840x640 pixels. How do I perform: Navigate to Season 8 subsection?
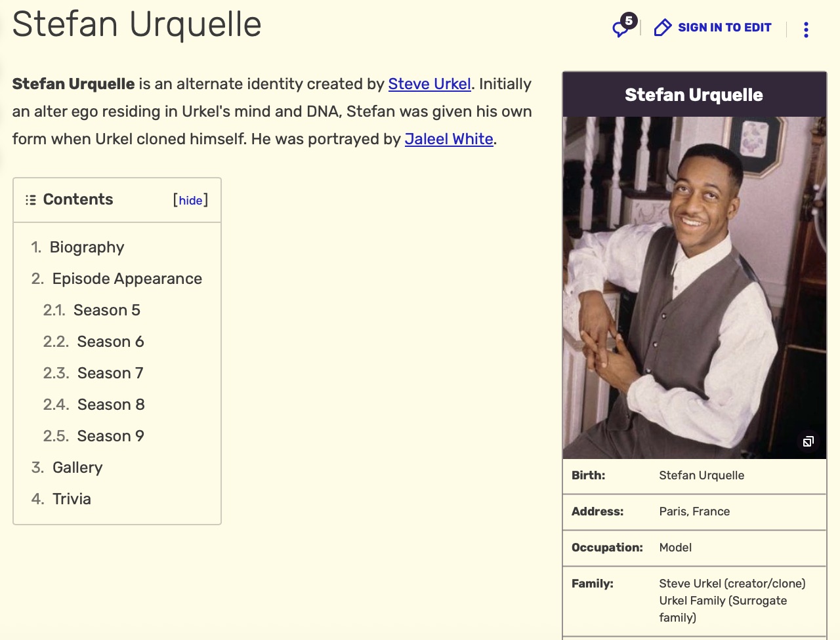[x=111, y=405]
